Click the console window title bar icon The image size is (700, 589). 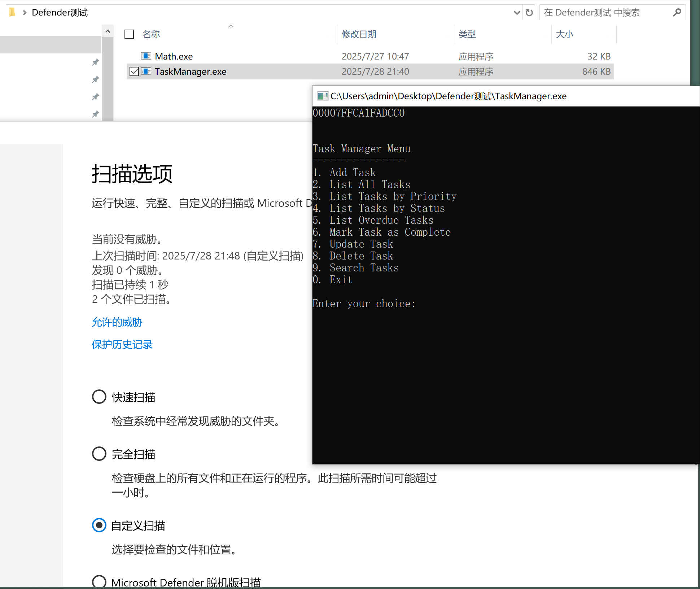pyautogui.click(x=322, y=96)
